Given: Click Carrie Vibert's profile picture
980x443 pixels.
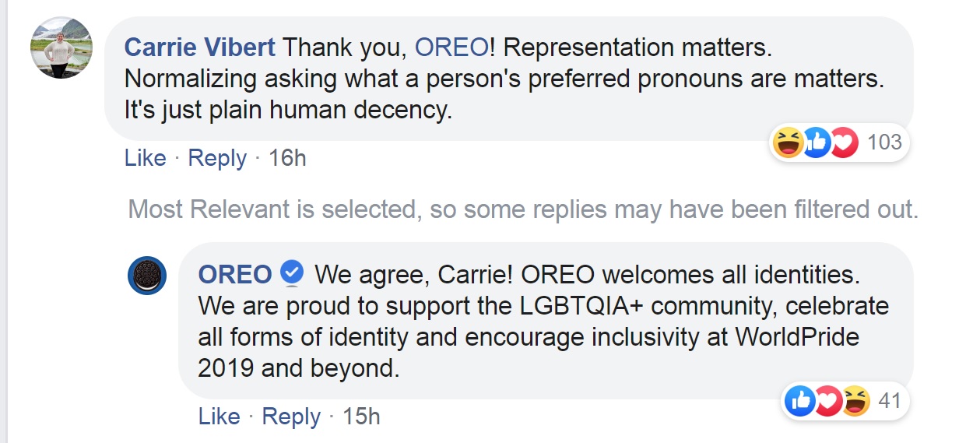Looking at the screenshot, I should tap(62, 47).
